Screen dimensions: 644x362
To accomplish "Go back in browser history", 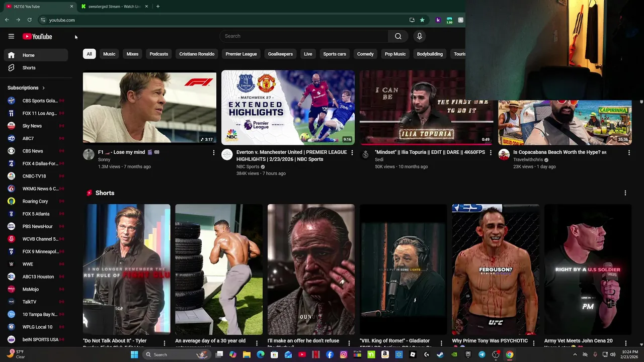I will 7,20.
